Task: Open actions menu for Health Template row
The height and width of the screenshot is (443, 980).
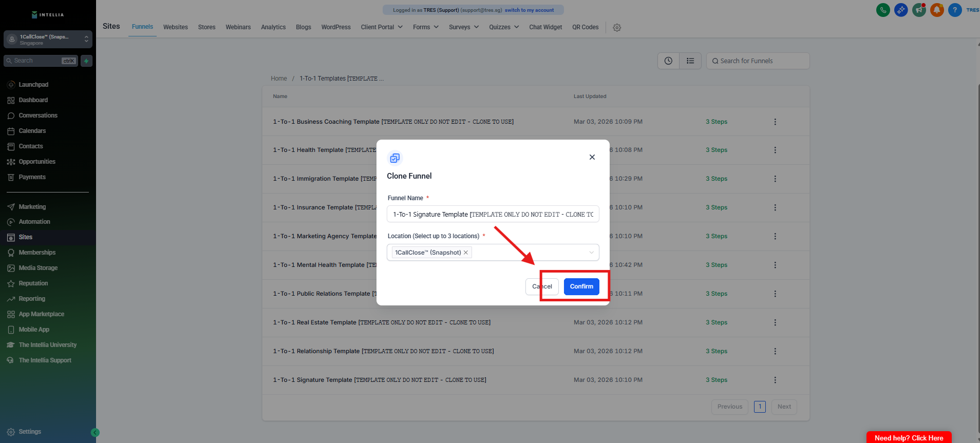Action: 775,150
